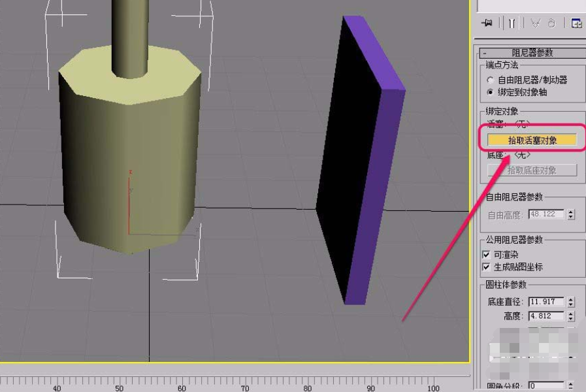This screenshot has height=392, width=586.
Task: Disable the 生成贴图坐标 checkbox
Action: click(486, 267)
